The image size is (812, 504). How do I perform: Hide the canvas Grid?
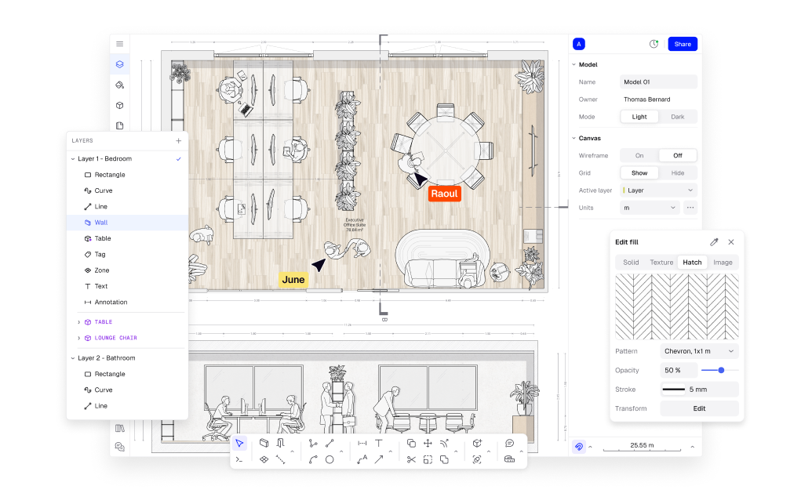[678, 172]
